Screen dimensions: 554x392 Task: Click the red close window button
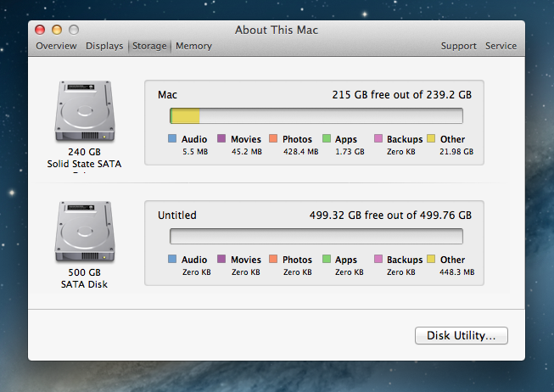point(40,30)
